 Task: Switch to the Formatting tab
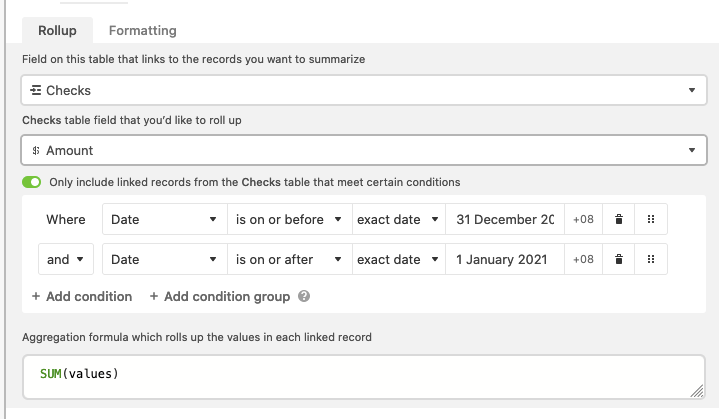click(x=143, y=30)
